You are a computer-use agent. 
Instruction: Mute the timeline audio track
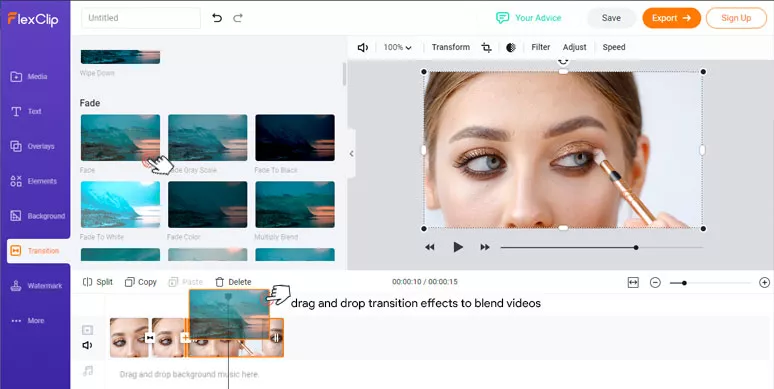tap(87, 345)
